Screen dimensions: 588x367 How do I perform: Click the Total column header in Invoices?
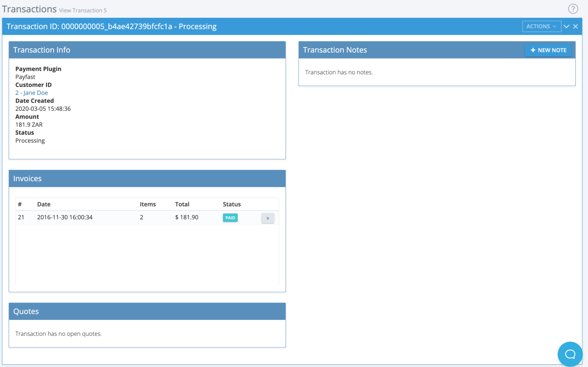[x=182, y=204]
